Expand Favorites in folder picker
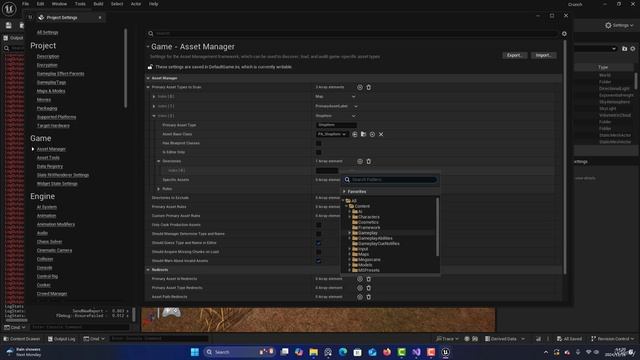This screenshot has height=360, width=640. click(x=344, y=191)
